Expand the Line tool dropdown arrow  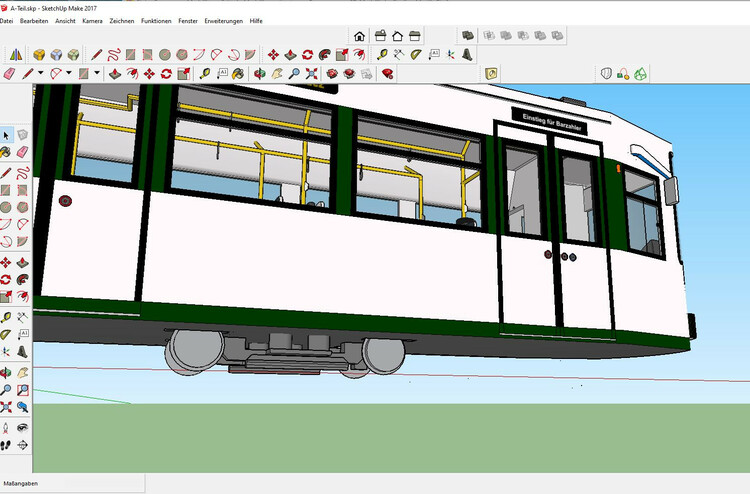(x=41, y=73)
